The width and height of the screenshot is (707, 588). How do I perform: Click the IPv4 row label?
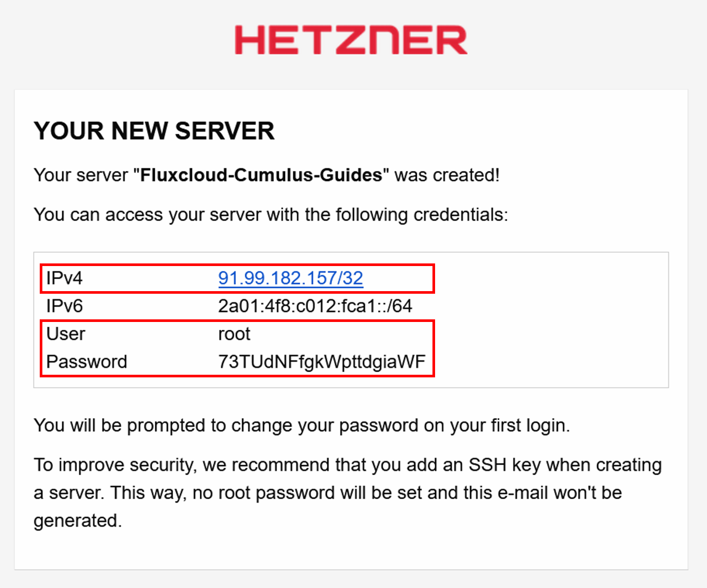64,278
